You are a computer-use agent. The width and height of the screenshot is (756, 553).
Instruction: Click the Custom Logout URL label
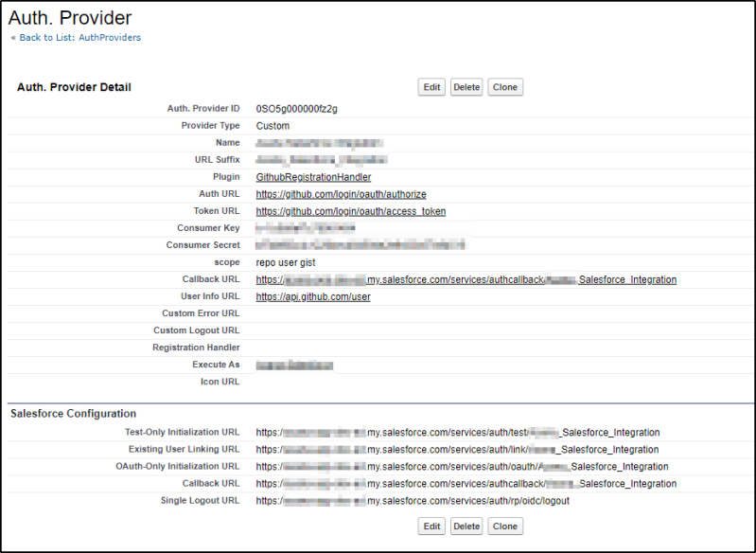tap(196, 330)
